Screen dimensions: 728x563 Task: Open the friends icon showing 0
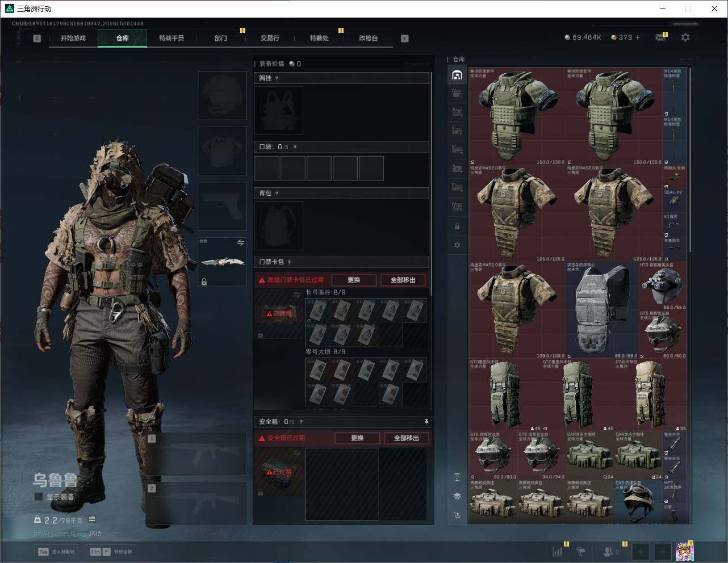(x=611, y=551)
